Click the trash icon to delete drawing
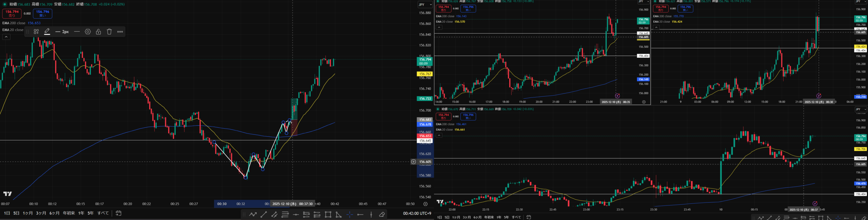Image resolution: width=868 pixels, height=220 pixels. pos(109,32)
